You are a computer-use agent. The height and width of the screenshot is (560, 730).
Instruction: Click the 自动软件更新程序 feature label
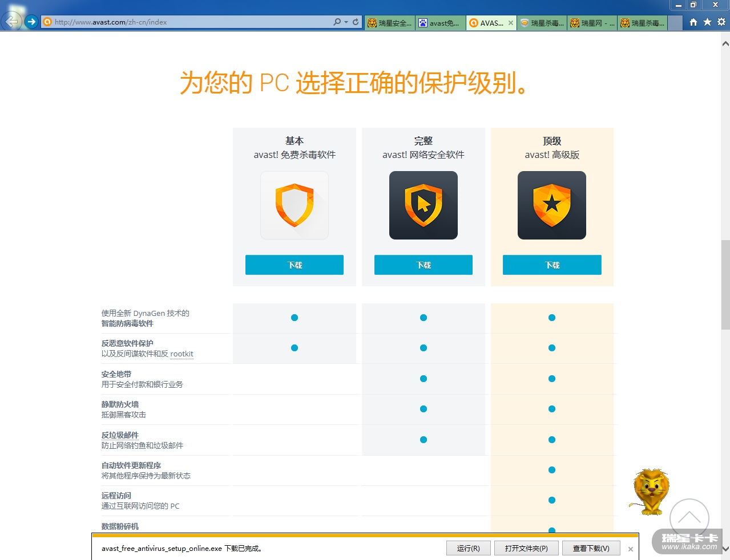[131, 465]
